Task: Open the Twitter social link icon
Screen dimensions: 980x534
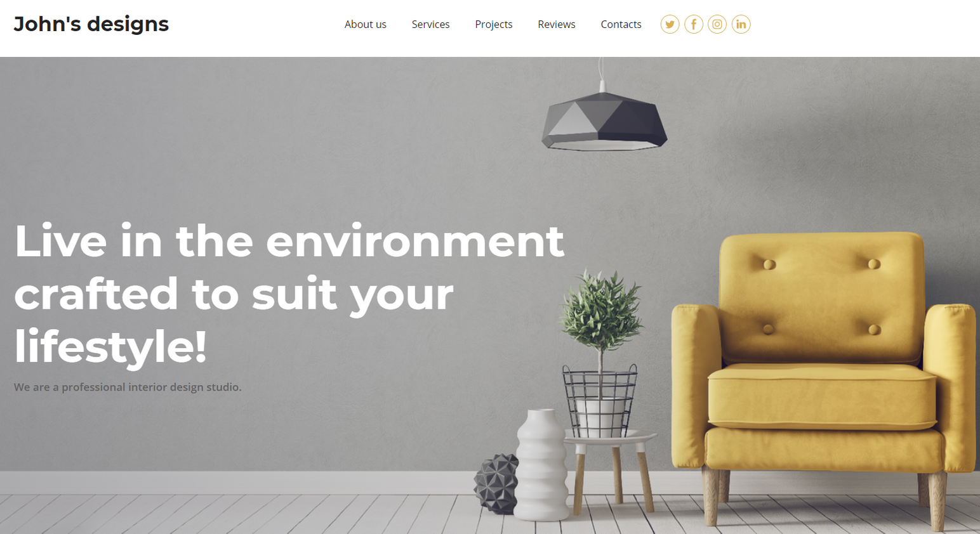Action: tap(670, 24)
